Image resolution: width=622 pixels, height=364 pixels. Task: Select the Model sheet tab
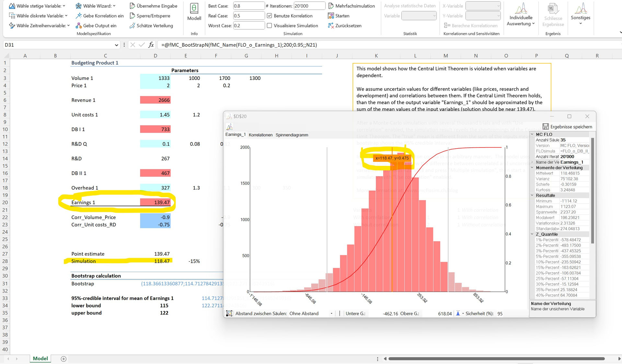coord(40,358)
